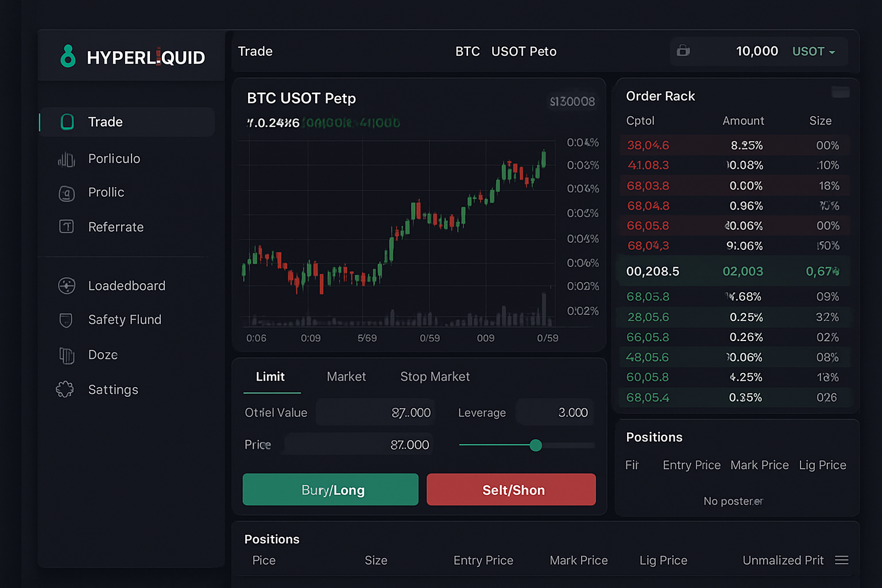The image size is (882, 588).
Task: Open the Porliculo panel icon
Action: point(67,159)
